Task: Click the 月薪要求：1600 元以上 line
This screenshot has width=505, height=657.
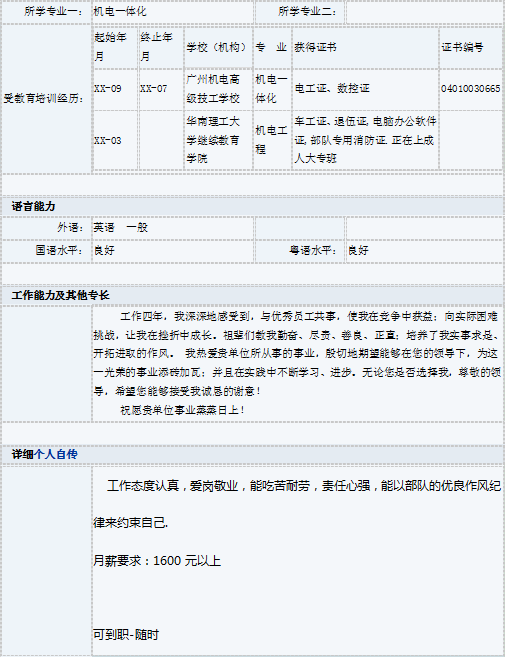Action: 157,561
